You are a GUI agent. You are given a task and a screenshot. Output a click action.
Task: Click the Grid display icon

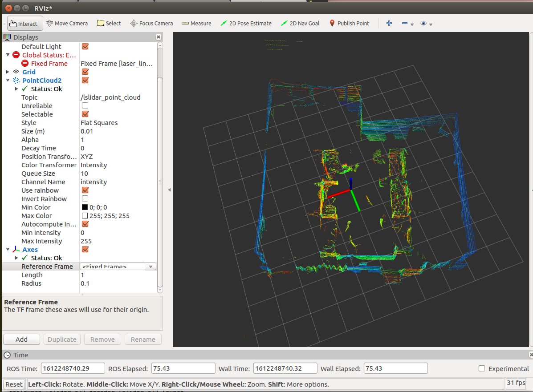pyautogui.click(x=16, y=72)
